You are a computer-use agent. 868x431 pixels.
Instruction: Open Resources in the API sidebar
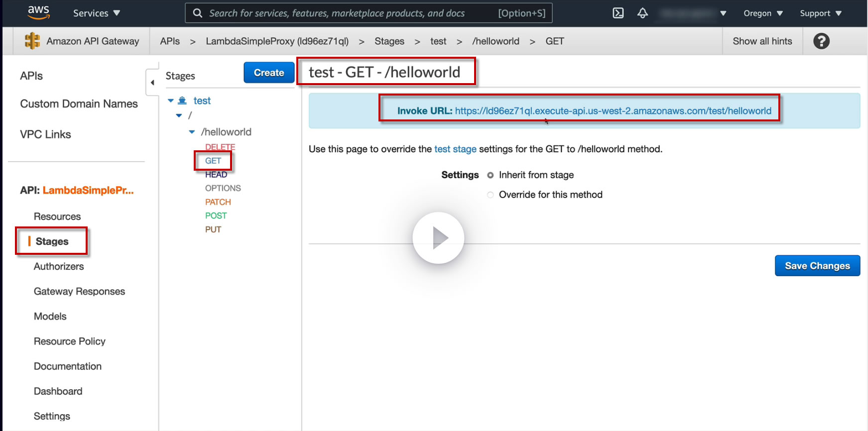(x=57, y=216)
